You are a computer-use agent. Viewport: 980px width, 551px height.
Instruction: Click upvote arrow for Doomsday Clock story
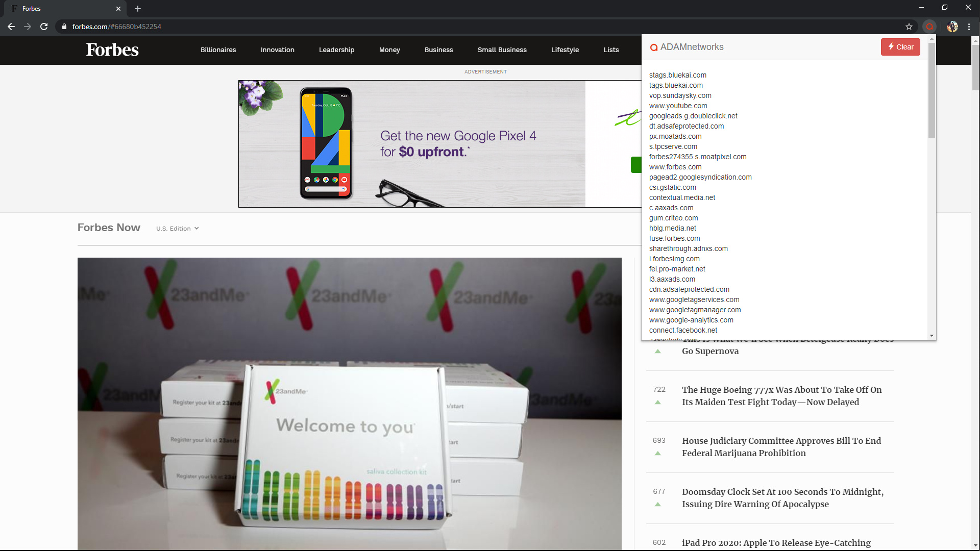658,504
